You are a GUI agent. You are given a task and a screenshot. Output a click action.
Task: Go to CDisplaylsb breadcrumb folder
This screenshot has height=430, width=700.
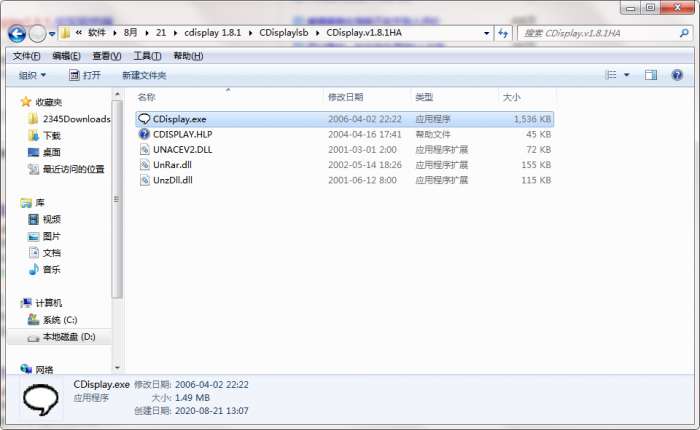283,33
